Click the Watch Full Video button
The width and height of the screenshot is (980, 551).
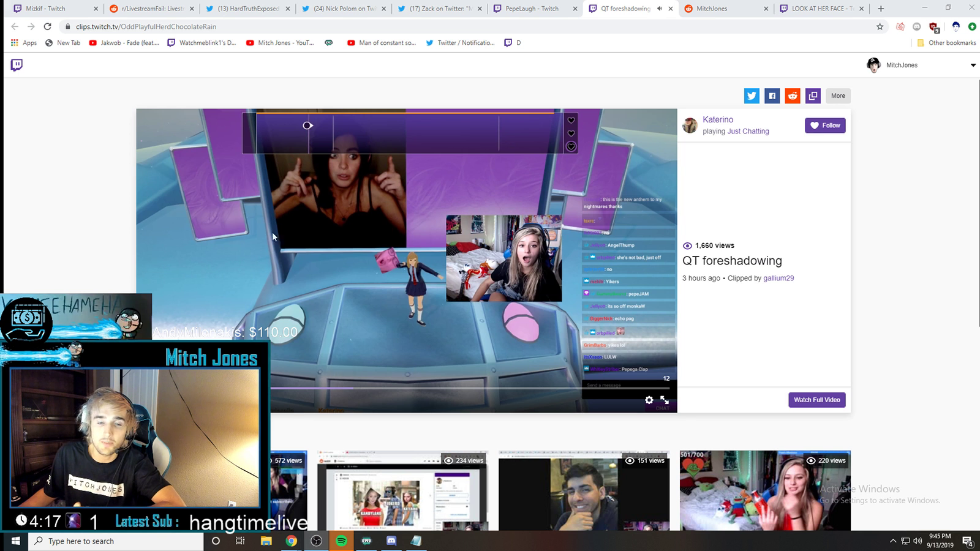tap(817, 400)
